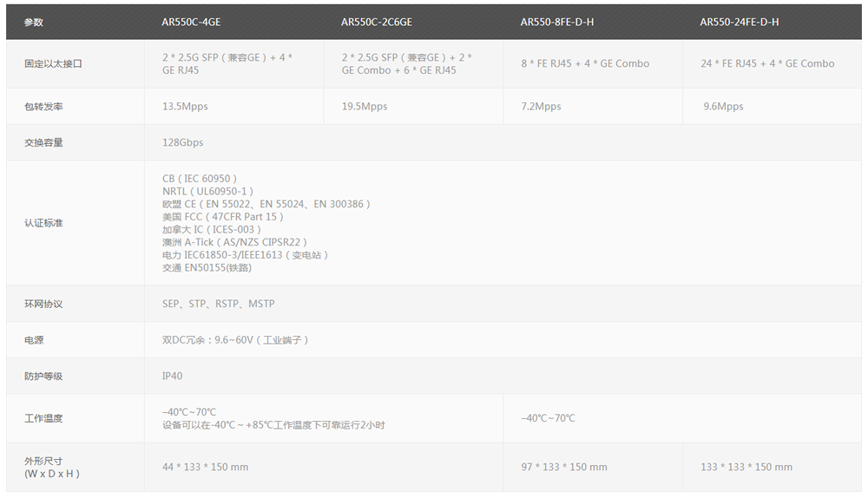Viewport: 868px width, 498px height.
Task: Click the 参数 header cell
Action: click(x=34, y=22)
